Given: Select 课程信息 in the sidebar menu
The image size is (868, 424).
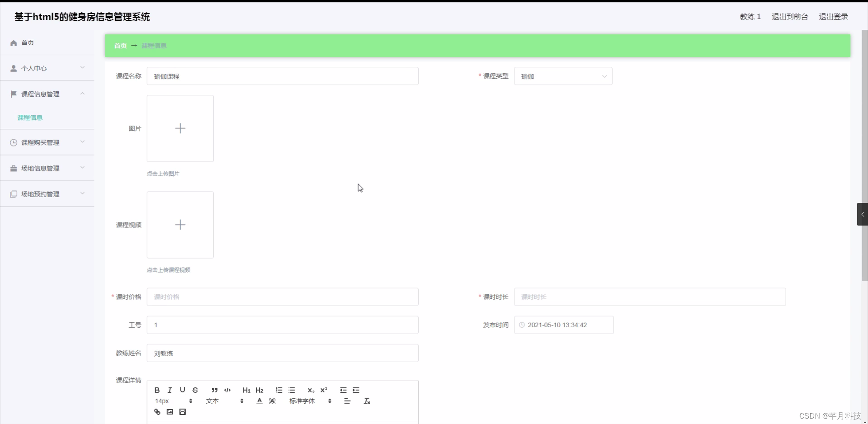Looking at the screenshot, I should click(29, 117).
